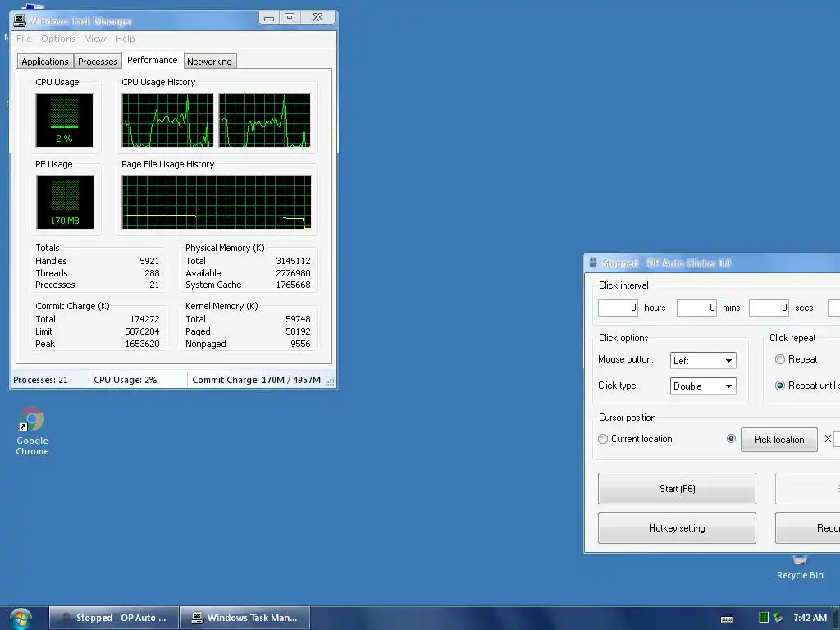
Task: Switch to the Processes tab
Action: (x=98, y=62)
